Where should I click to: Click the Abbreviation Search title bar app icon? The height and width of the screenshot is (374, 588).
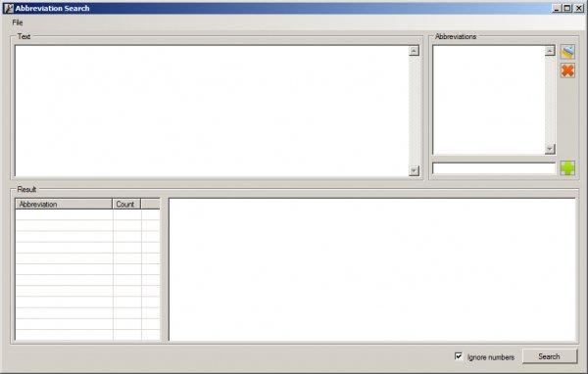click(x=8, y=8)
